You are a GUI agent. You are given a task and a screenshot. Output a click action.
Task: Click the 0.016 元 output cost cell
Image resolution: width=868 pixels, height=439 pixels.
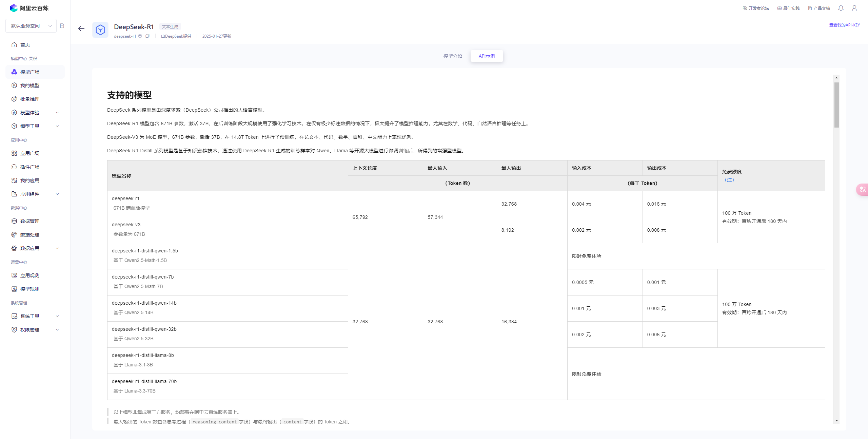(x=680, y=204)
